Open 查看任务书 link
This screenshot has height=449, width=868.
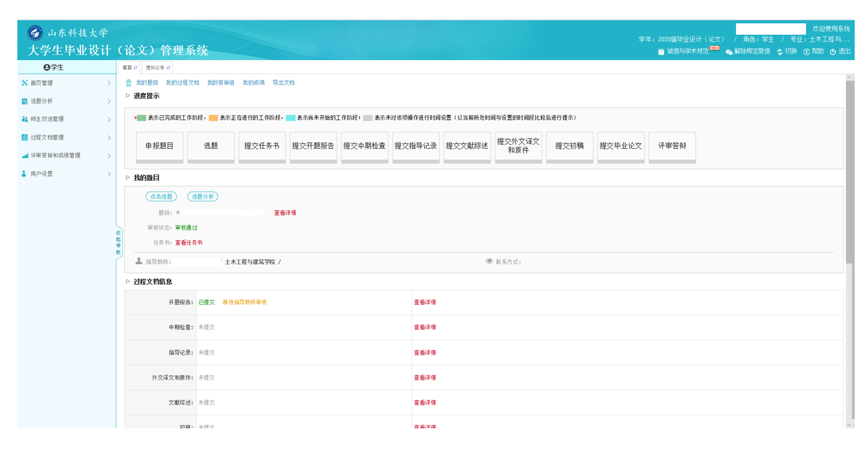tap(189, 243)
